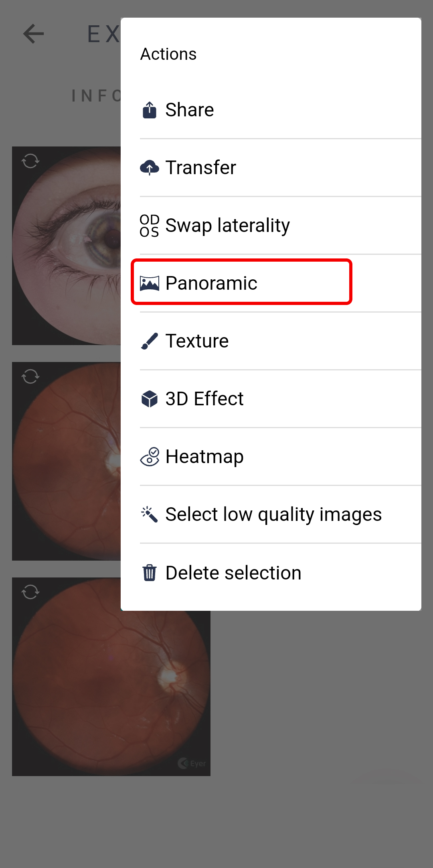Tap the Texture brush icon
The image size is (433, 868).
[150, 341]
